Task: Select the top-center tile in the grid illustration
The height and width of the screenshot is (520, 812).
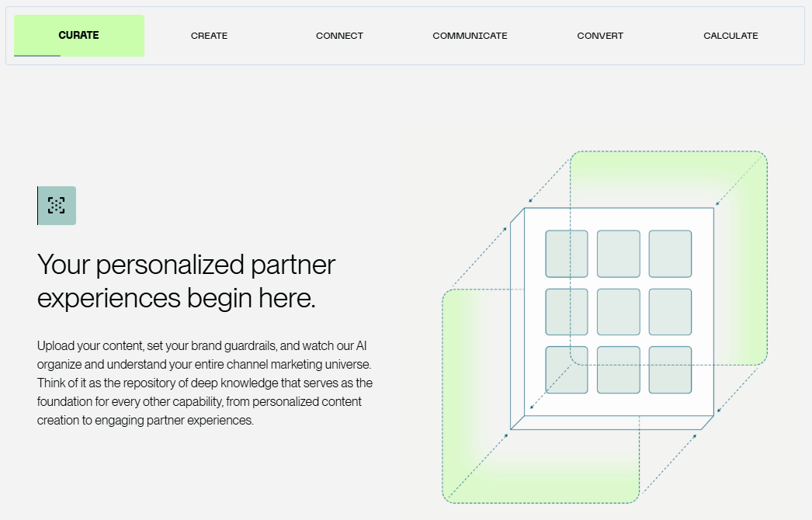Action: click(x=619, y=254)
